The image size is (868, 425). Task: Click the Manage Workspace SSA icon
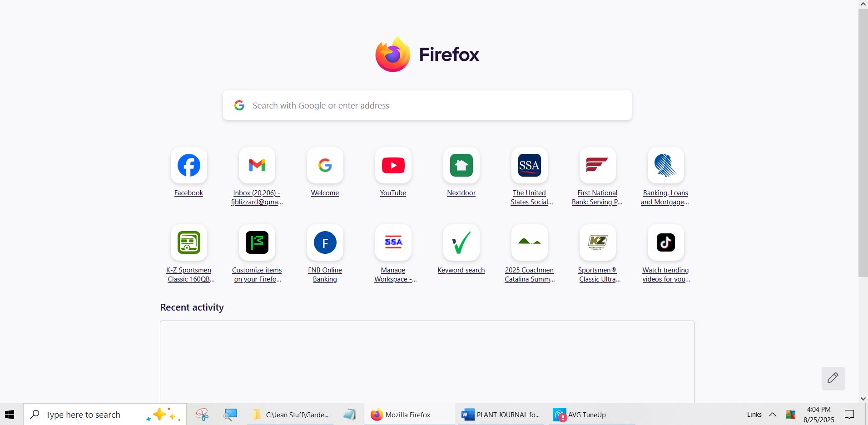[x=393, y=242]
